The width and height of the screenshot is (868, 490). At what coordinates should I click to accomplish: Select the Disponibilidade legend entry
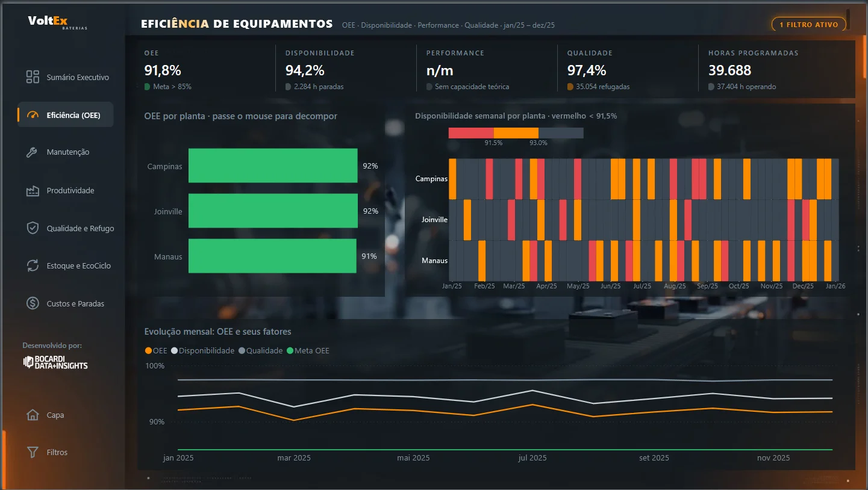pos(203,350)
